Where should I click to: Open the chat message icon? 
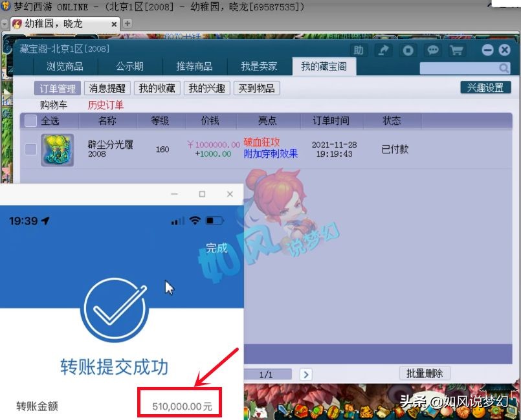click(x=432, y=50)
